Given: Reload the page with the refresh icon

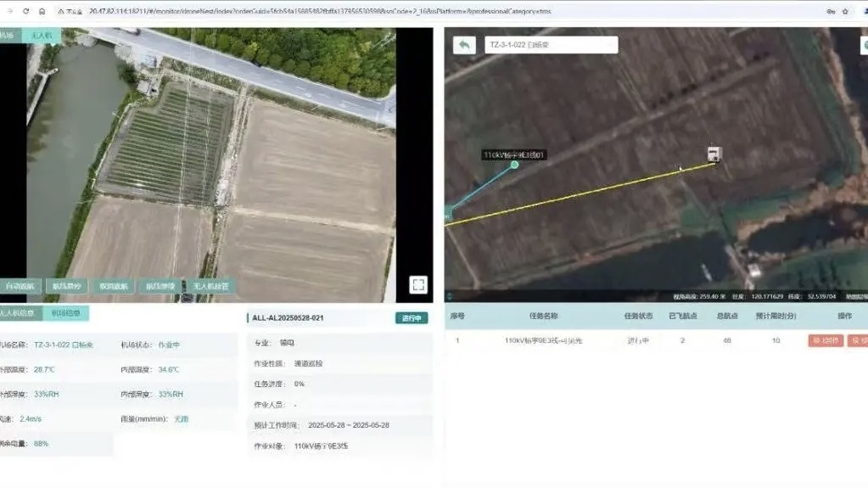Looking at the screenshot, I should [x=25, y=11].
